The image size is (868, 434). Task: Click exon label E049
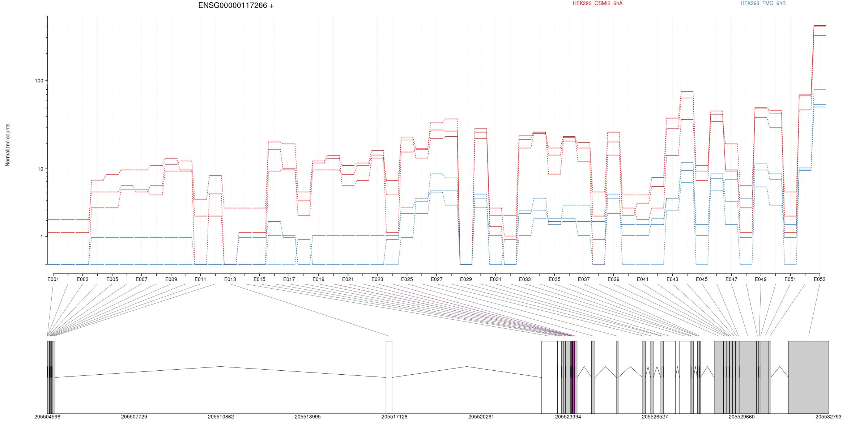[761, 280]
